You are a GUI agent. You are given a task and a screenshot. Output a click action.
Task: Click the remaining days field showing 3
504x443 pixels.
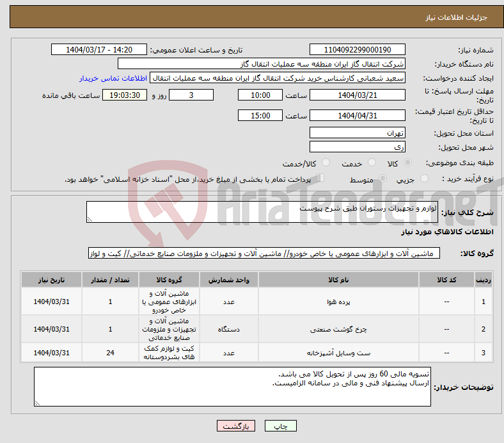click(x=191, y=95)
